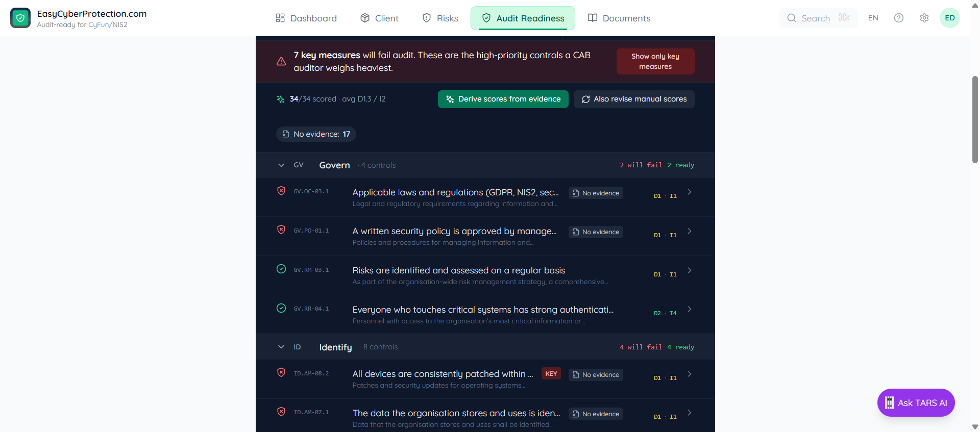Click No evidence badge on ID.AM-07.1
980x432 pixels.
coord(596,414)
